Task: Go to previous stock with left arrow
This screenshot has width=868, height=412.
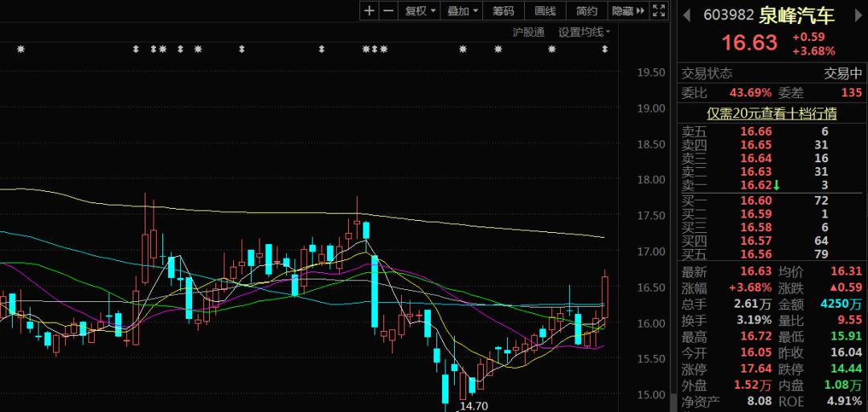Action: tap(687, 14)
